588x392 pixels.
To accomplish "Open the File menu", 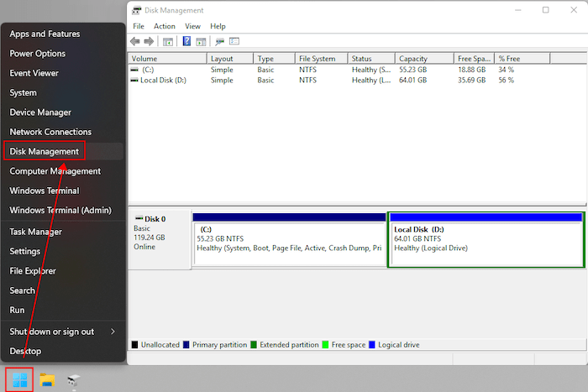I will (x=139, y=26).
